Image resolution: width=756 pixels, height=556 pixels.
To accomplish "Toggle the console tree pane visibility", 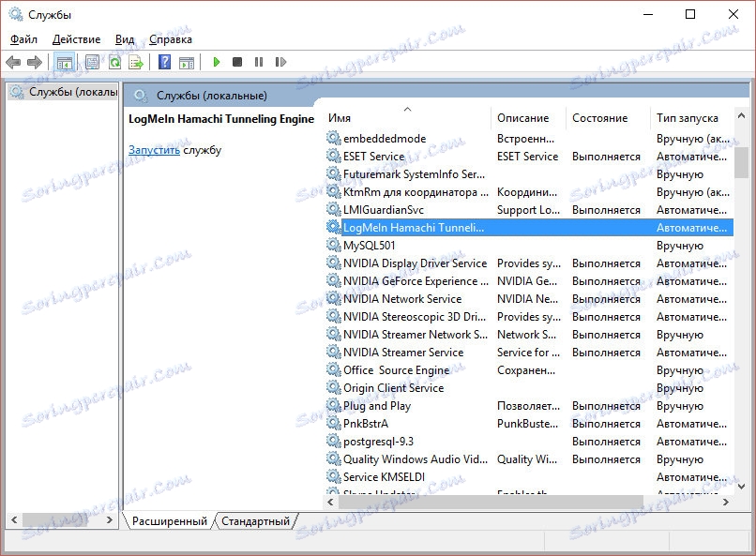I will (64, 62).
